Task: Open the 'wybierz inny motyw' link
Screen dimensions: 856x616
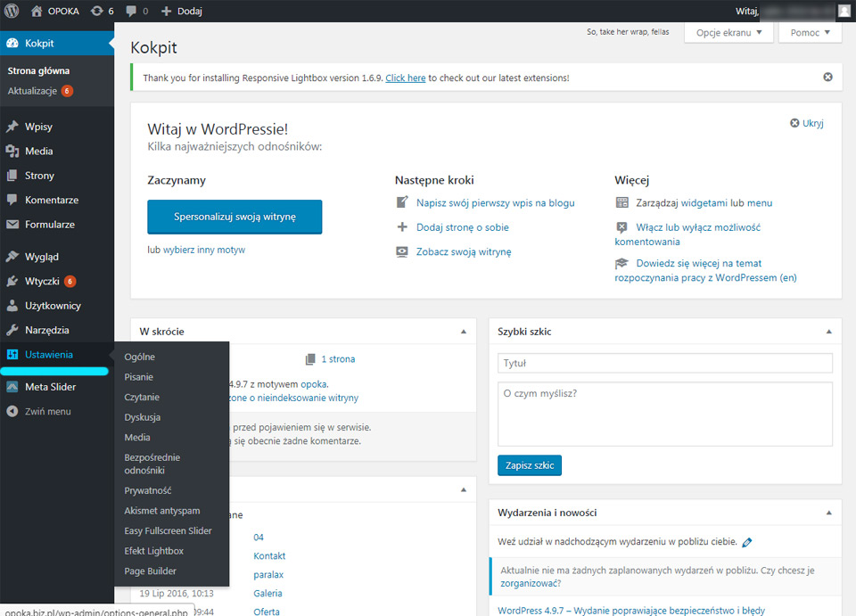Action: point(204,250)
